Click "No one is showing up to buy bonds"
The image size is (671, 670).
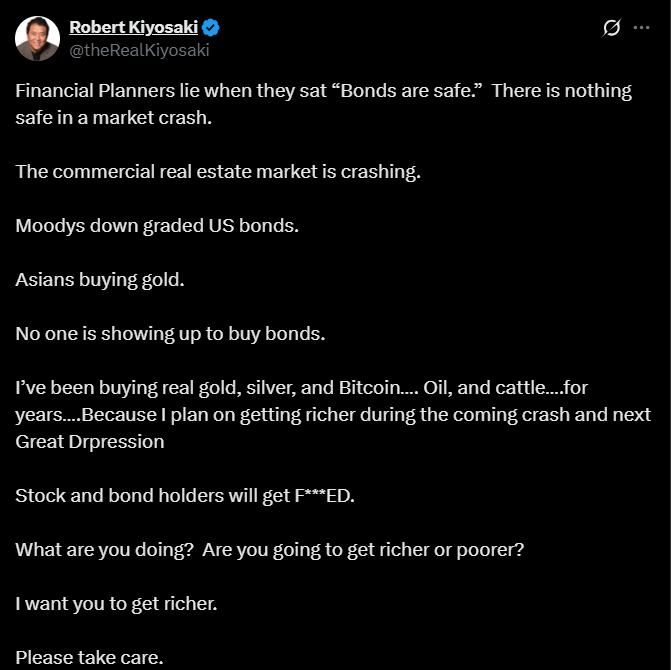click(170, 334)
